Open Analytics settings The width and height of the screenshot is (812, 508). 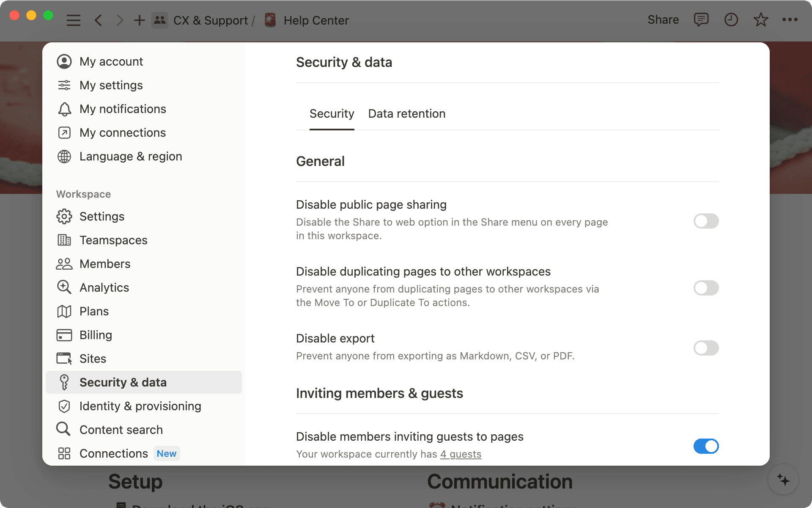tap(104, 287)
